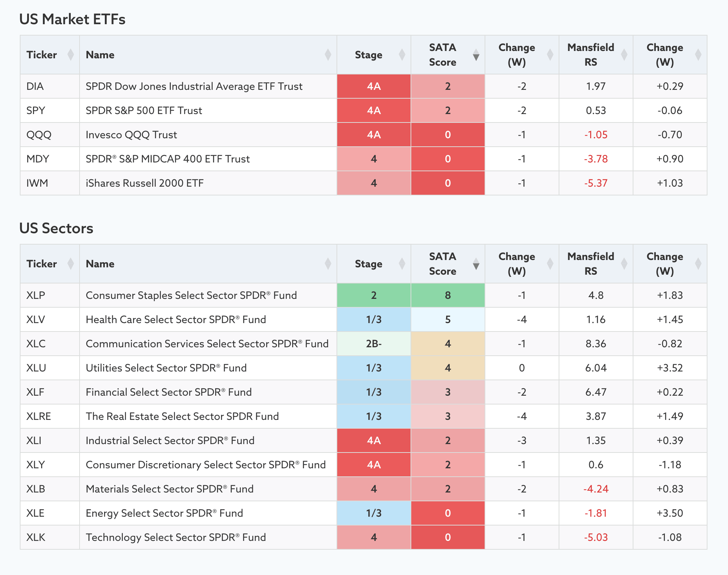Click XLU change value +3.52
Image resolution: width=728 pixels, height=575 pixels.
pos(670,368)
